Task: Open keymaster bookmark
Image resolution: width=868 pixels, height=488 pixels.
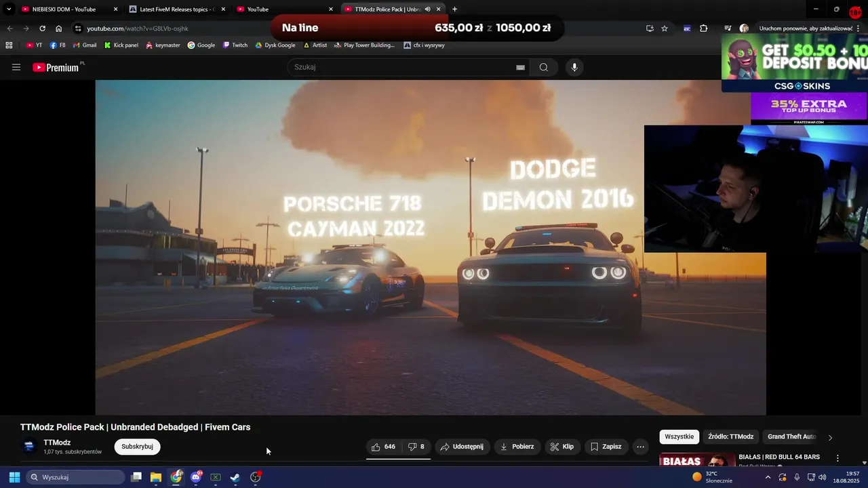Action: 163,45
